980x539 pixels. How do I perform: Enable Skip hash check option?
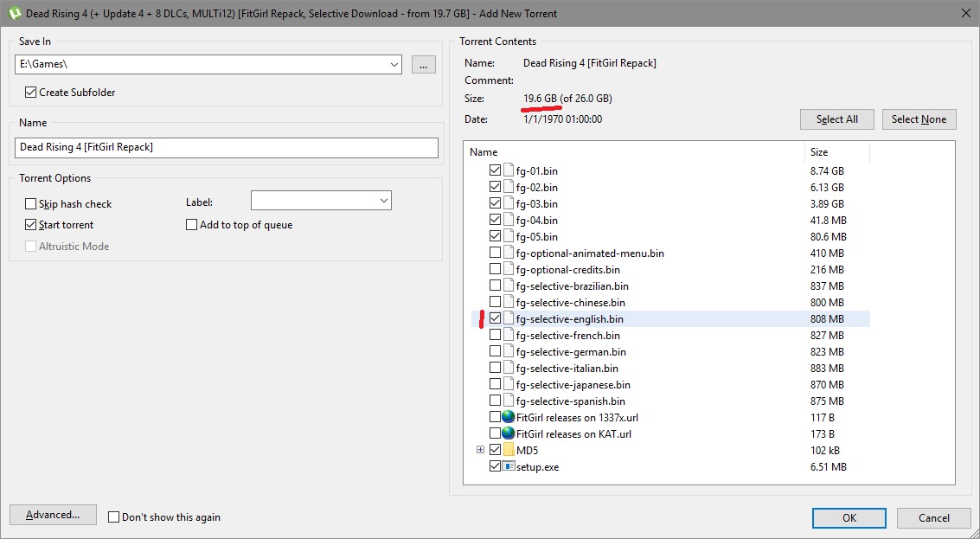30,204
